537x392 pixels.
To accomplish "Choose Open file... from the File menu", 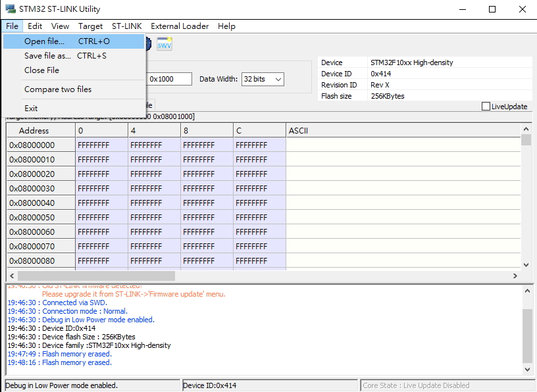I will coord(74,41).
